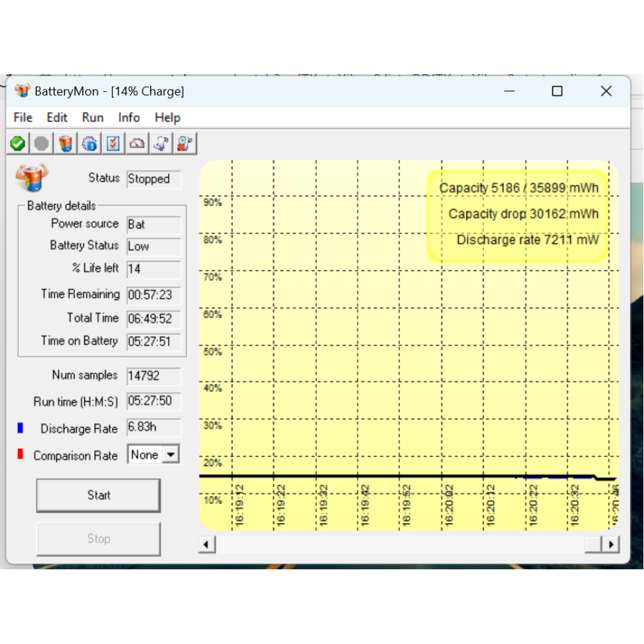
Task: Open battery information via the battery toolbar icon
Action: point(66,144)
